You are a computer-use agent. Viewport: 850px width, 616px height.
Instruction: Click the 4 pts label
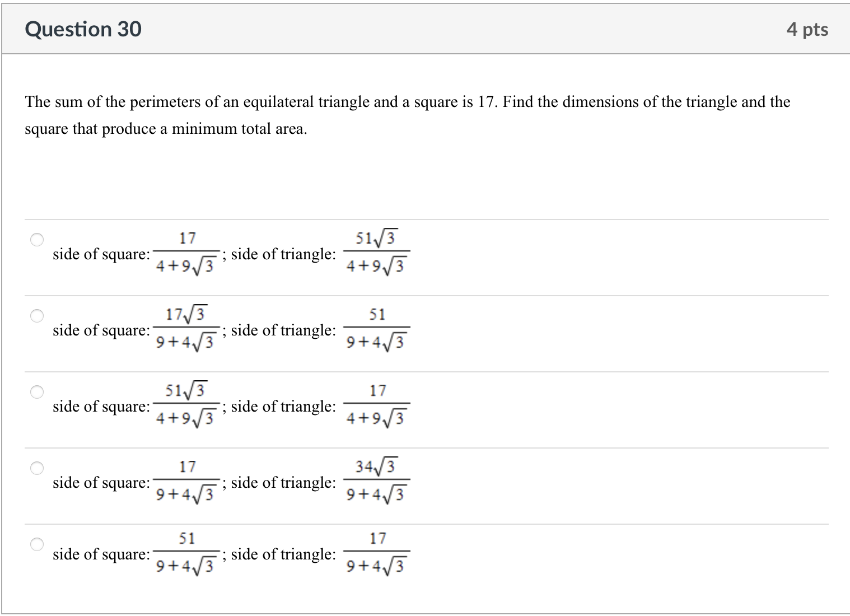[807, 29]
